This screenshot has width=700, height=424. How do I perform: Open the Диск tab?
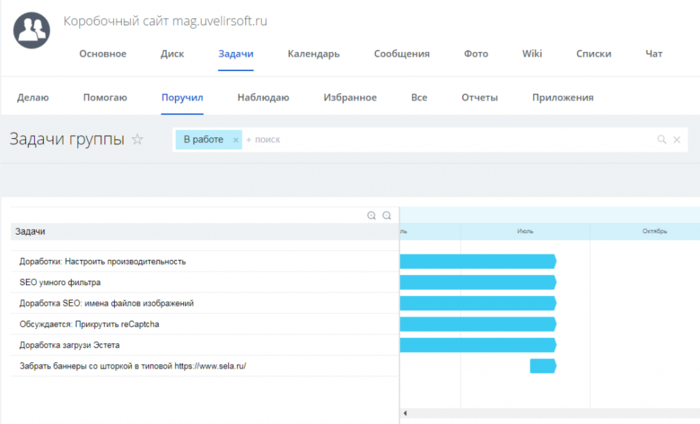172,54
